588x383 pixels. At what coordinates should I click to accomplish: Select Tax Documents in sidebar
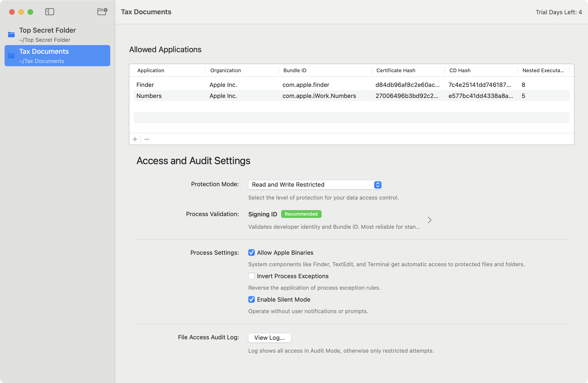57,56
